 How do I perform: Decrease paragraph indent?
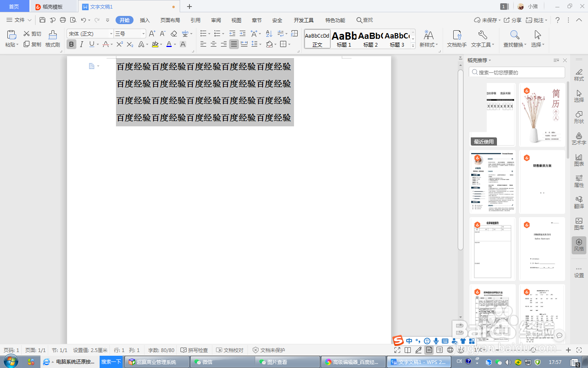(x=232, y=34)
